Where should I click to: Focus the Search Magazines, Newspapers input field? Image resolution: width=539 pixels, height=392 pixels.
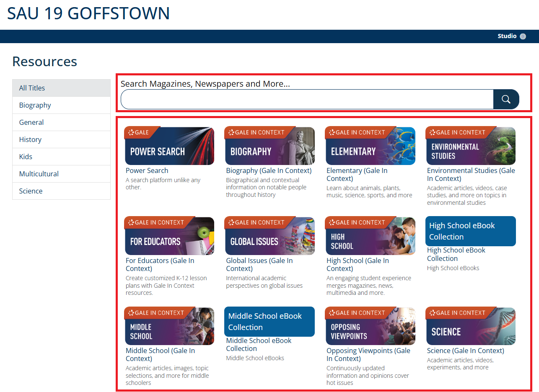tap(307, 99)
